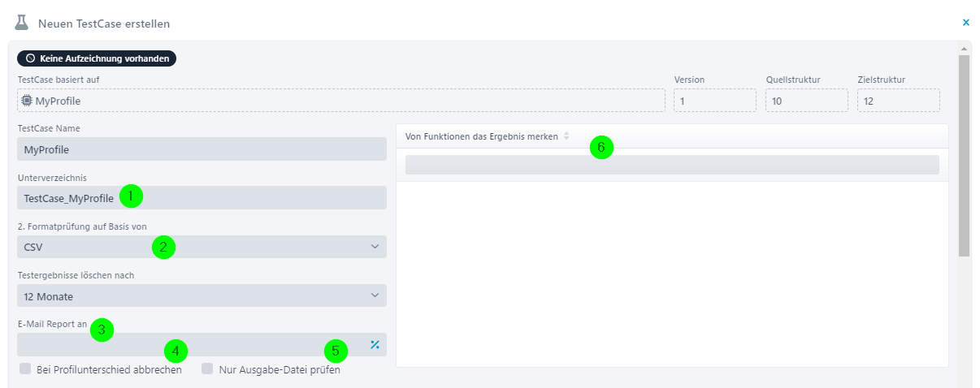980x388 pixels.
Task: Click the Unterverzeichnis input field
Action: pos(202,198)
